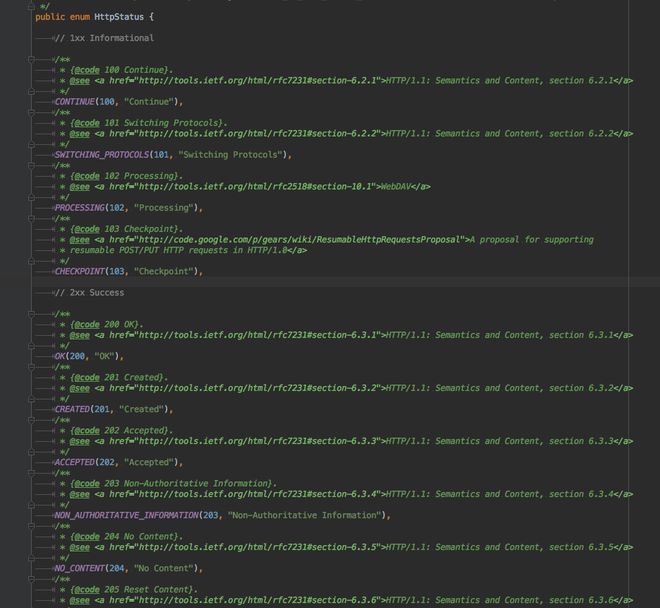This screenshot has width=660, height=608.
Task: Click the SWITCHING_PROTOCOLS enum constant
Action: point(102,155)
